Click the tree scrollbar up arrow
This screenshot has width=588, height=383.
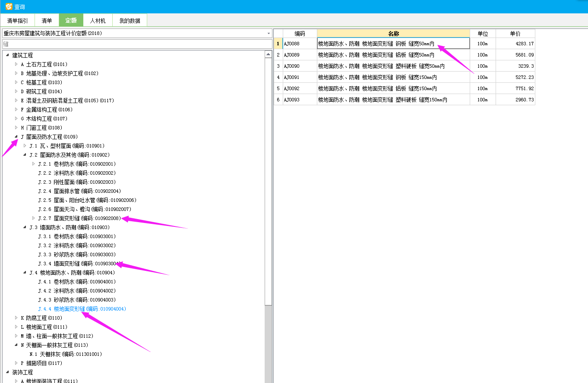click(268, 54)
